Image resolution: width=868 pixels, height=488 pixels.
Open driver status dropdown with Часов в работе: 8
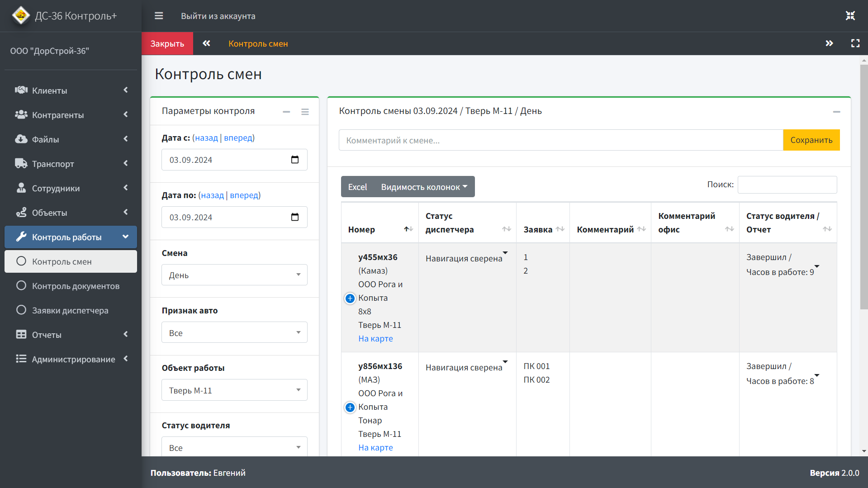(817, 375)
